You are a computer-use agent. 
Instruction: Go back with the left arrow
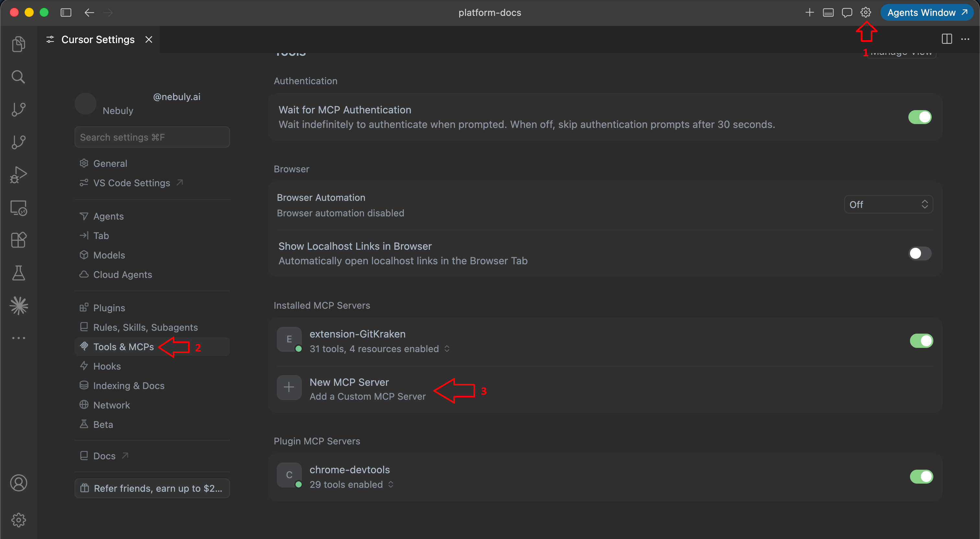(89, 13)
